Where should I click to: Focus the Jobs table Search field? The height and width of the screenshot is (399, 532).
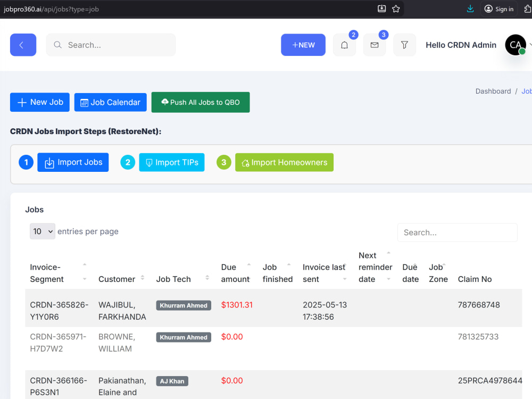coord(458,232)
